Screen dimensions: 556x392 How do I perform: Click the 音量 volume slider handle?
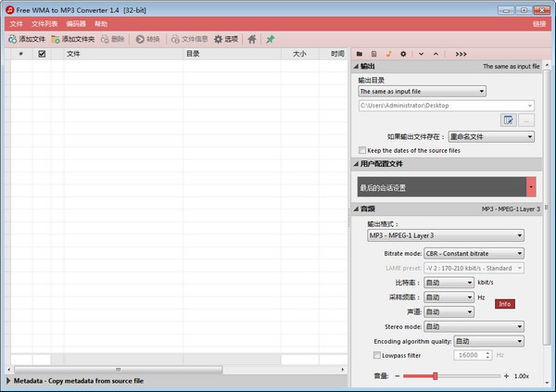[435, 375]
